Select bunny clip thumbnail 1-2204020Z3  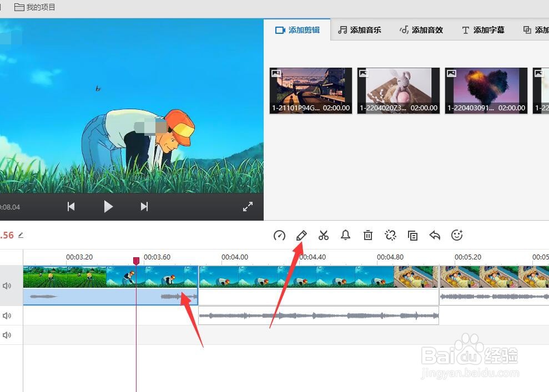pyautogui.click(x=399, y=90)
